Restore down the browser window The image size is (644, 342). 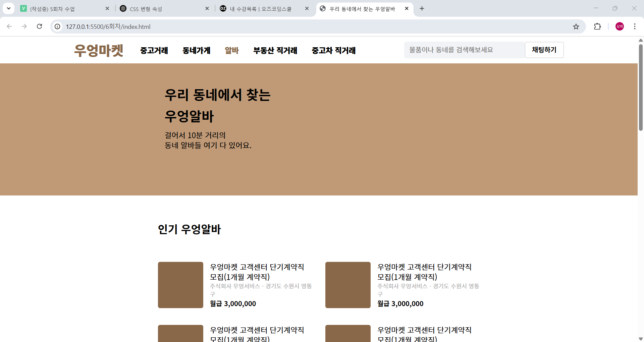(615, 8)
